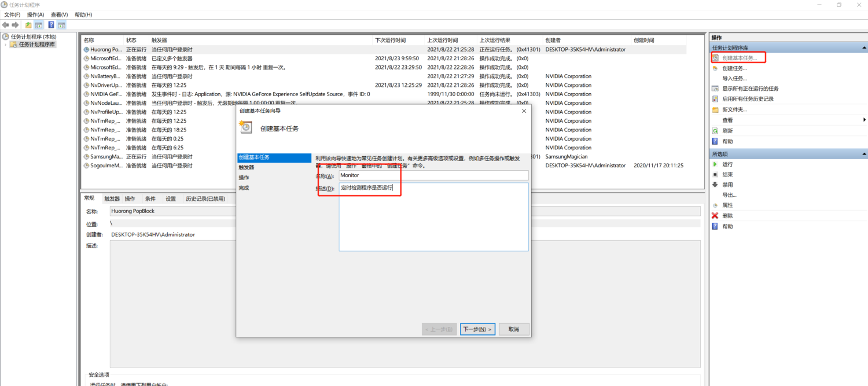Click the green 刷新 refresh icon
This screenshot has width=868, height=386.
[716, 131]
